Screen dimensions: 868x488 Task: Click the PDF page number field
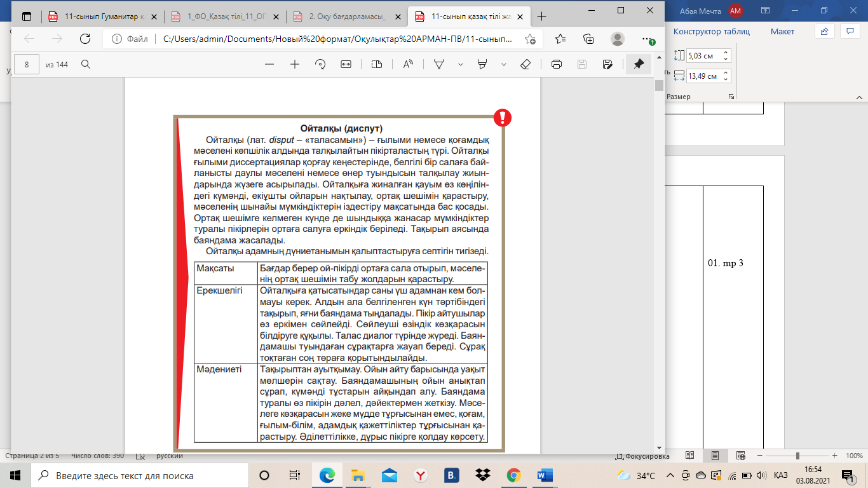coord(27,64)
